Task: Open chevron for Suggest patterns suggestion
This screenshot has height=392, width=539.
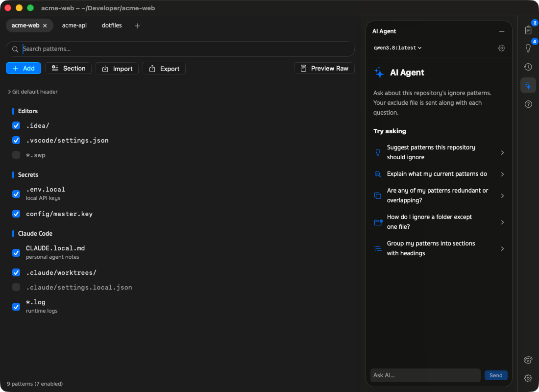Action: 502,152
